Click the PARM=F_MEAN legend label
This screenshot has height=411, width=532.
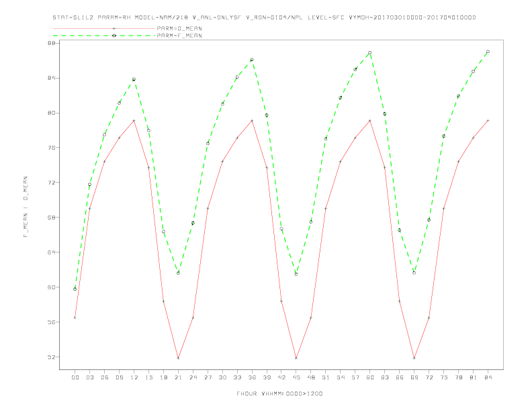[179, 36]
